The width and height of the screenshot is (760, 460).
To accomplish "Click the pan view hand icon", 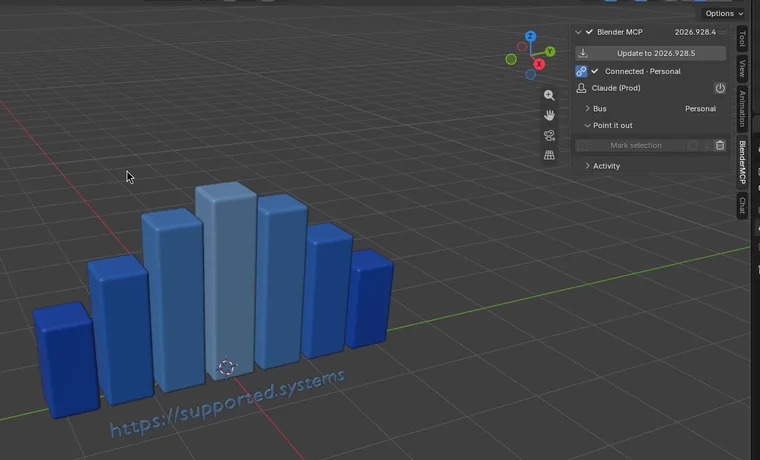I will tap(549, 115).
